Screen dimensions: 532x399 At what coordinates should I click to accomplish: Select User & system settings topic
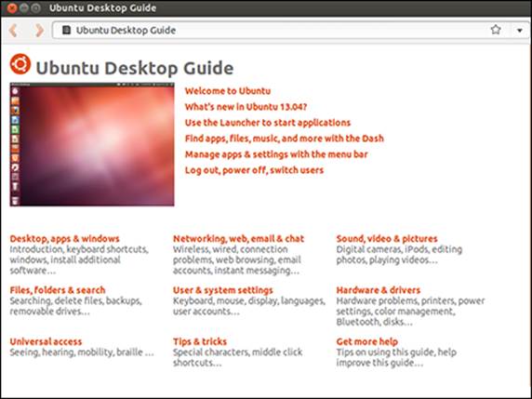click(223, 290)
